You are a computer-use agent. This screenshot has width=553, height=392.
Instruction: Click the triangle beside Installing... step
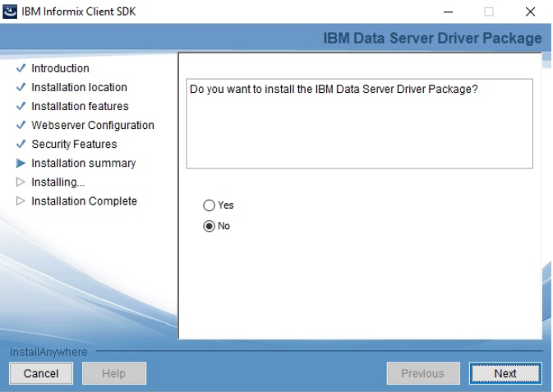(x=21, y=182)
